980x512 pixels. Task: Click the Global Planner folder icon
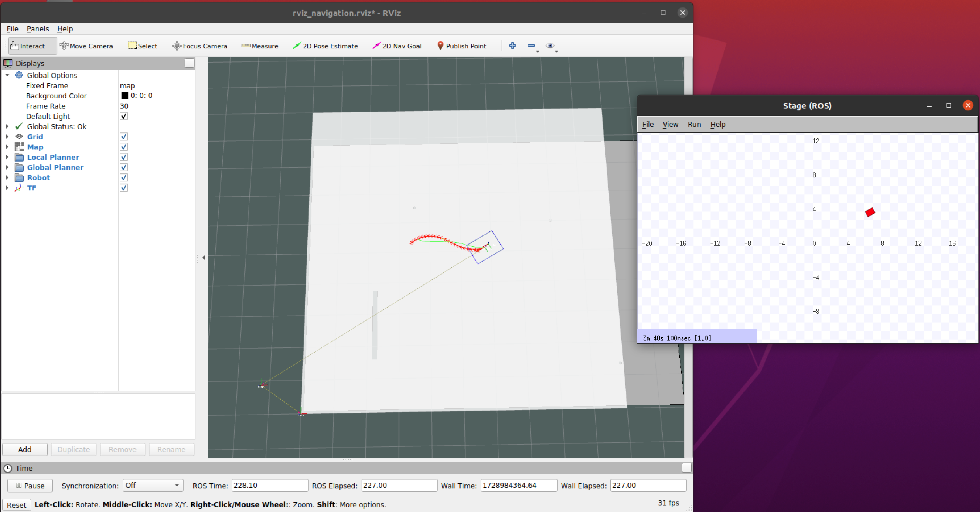tap(19, 167)
